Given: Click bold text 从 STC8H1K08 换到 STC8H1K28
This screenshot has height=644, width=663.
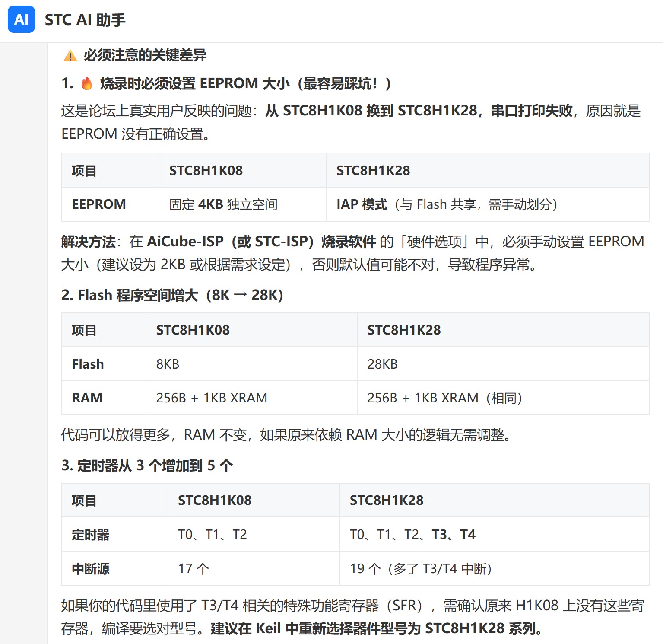Looking at the screenshot, I should click(371, 111).
